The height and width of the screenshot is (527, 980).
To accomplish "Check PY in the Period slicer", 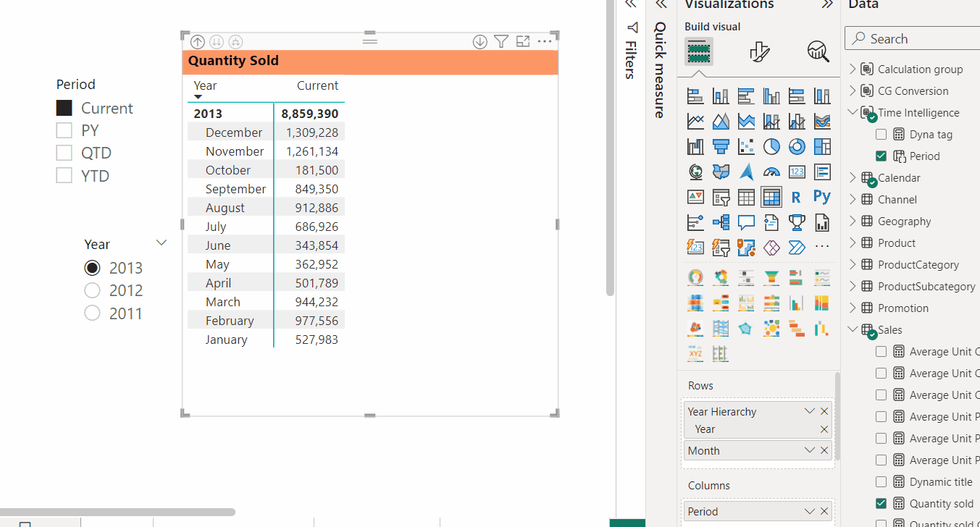I will pyautogui.click(x=64, y=130).
